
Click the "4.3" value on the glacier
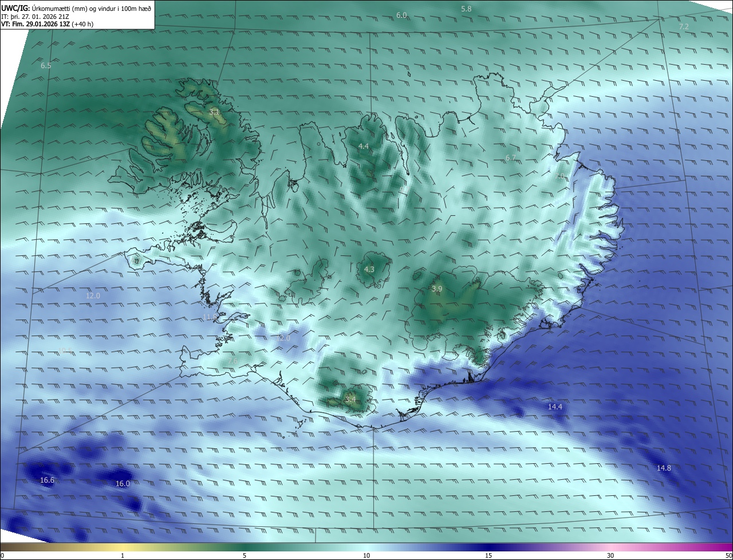click(x=369, y=269)
